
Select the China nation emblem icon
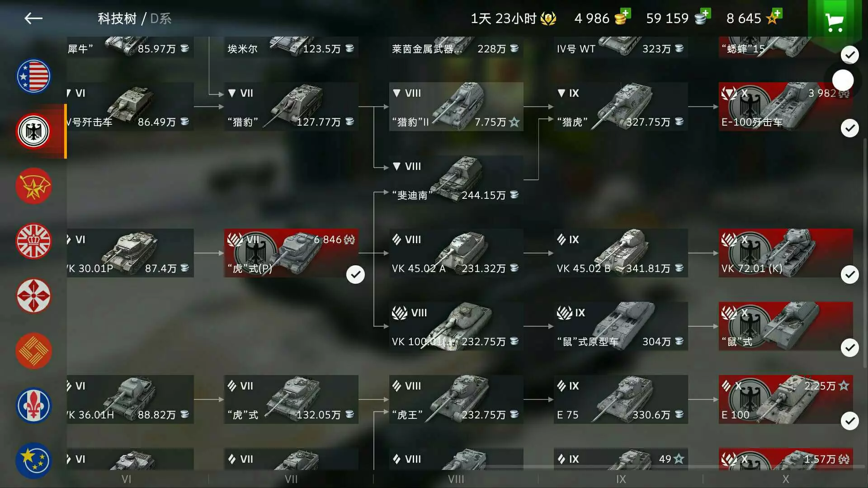33,351
